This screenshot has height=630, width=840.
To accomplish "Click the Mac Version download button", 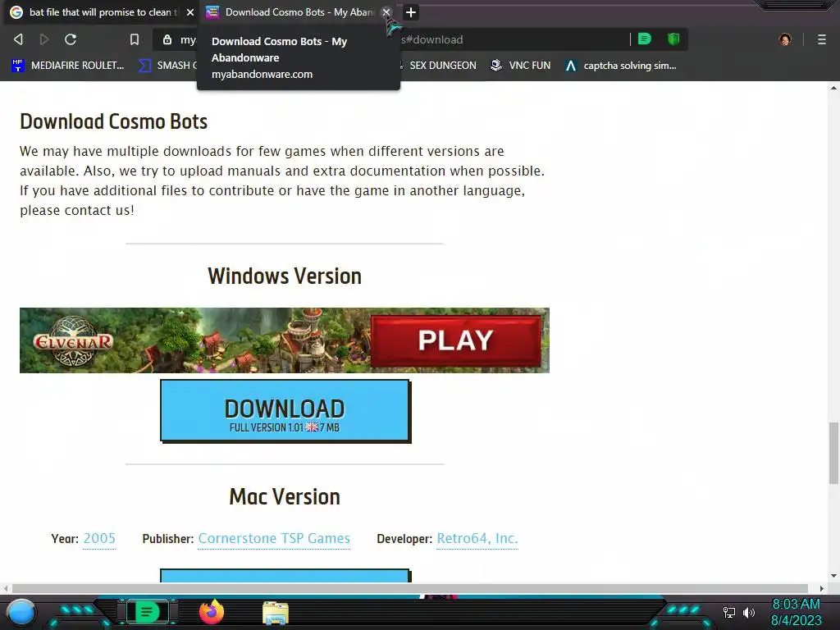I will [285, 576].
